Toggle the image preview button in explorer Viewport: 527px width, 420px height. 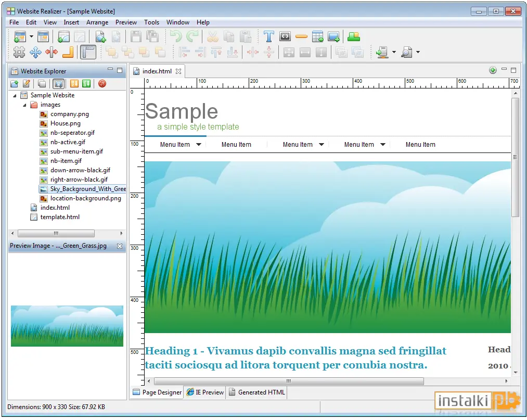(x=58, y=84)
